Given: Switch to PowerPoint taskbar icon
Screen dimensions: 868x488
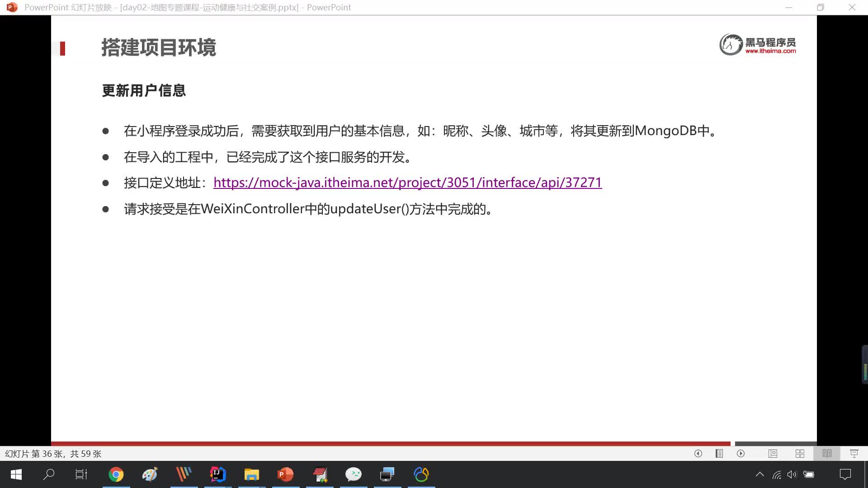Looking at the screenshot, I should [x=286, y=474].
